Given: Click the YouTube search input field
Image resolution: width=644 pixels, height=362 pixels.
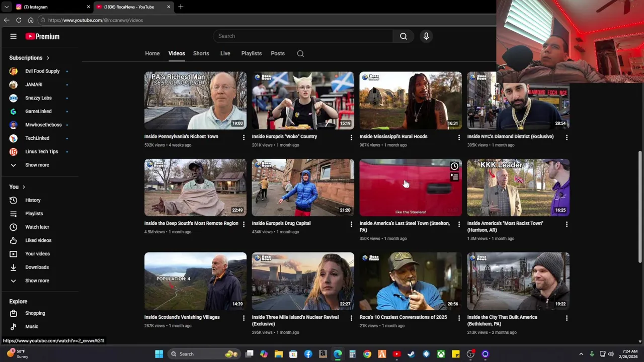Looking at the screenshot, I should (x=303, y=36).
